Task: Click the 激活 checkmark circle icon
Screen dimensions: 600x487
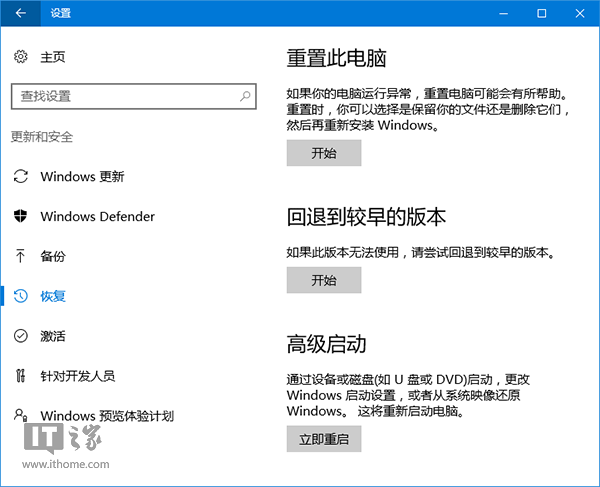Action: (21, 336)
